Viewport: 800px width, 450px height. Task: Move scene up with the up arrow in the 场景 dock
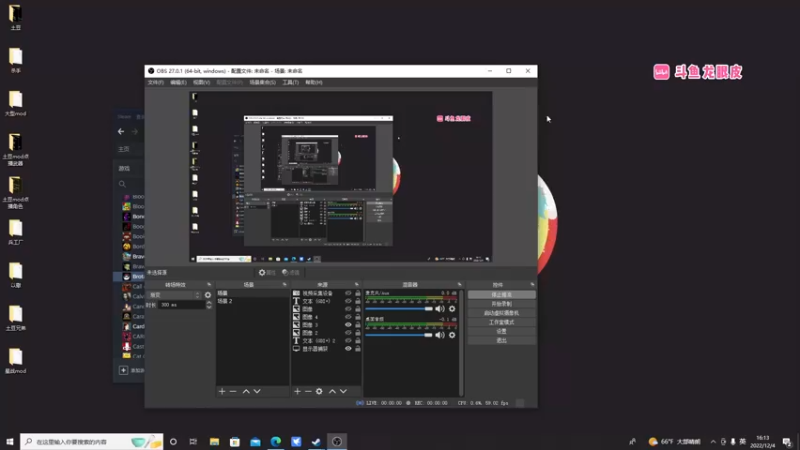pos(246,391)
